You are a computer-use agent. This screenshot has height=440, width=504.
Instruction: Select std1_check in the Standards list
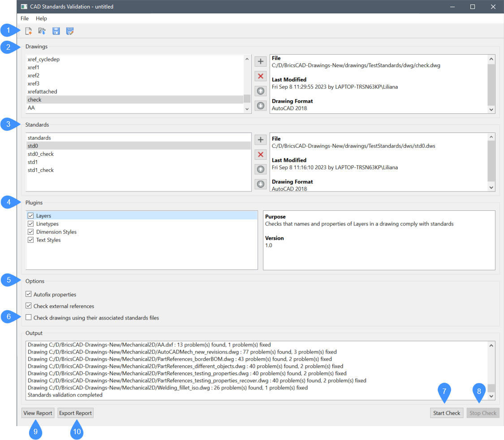pos(41,170)
